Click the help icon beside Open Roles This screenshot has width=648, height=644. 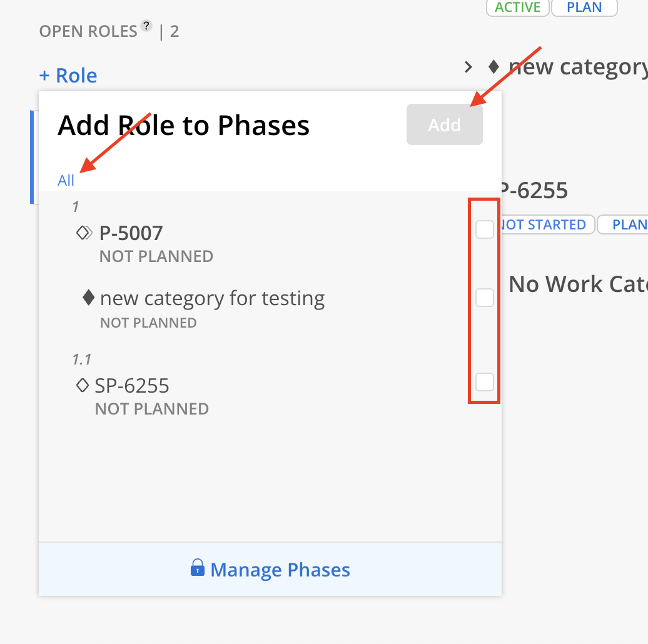point(146,26)
